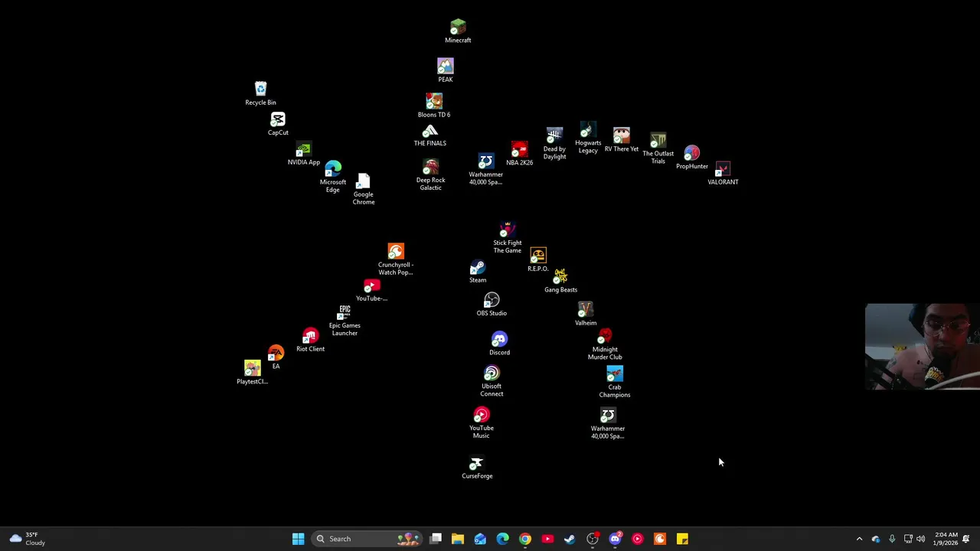Select the Warhammer 40,000 icon under Crab Champions
The image size is (980, 551).
[608, 424]
